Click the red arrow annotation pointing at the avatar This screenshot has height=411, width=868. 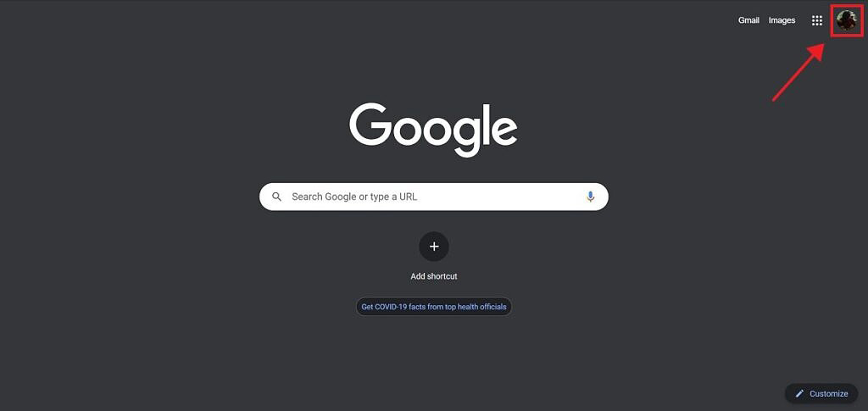coord(798,73)
